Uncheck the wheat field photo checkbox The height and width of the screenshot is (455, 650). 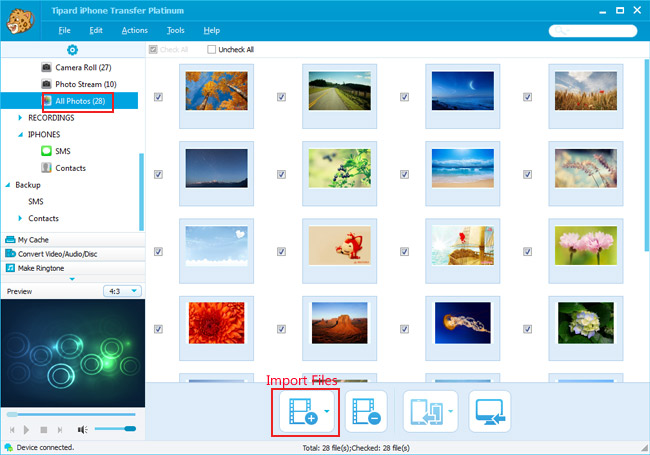pos(527,97)
